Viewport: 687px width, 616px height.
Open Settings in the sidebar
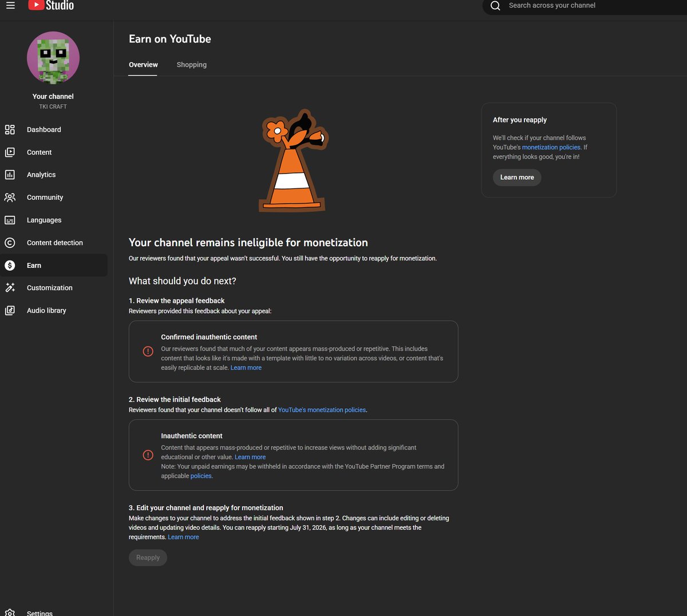pyautogui.click(x=54, y=612)
